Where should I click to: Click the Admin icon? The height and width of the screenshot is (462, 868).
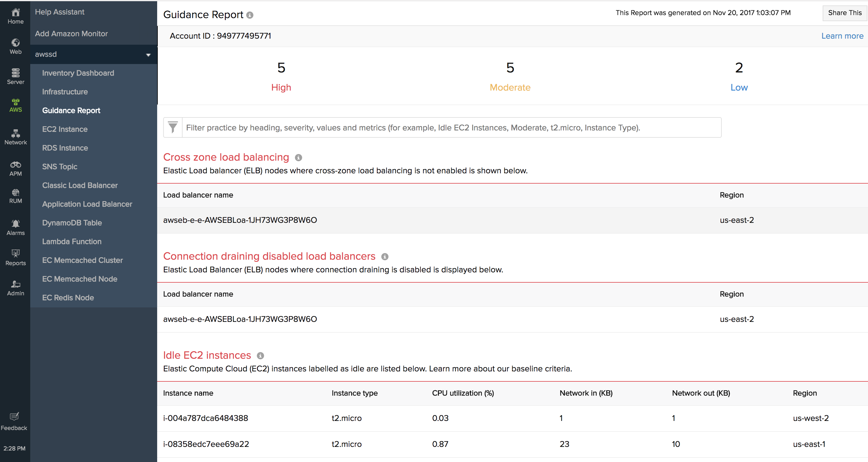point(15,284)
